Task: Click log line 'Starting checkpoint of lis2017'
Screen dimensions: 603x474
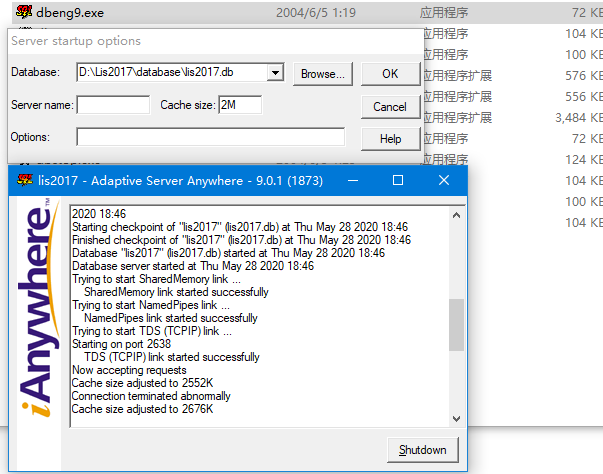Action: 240,227
